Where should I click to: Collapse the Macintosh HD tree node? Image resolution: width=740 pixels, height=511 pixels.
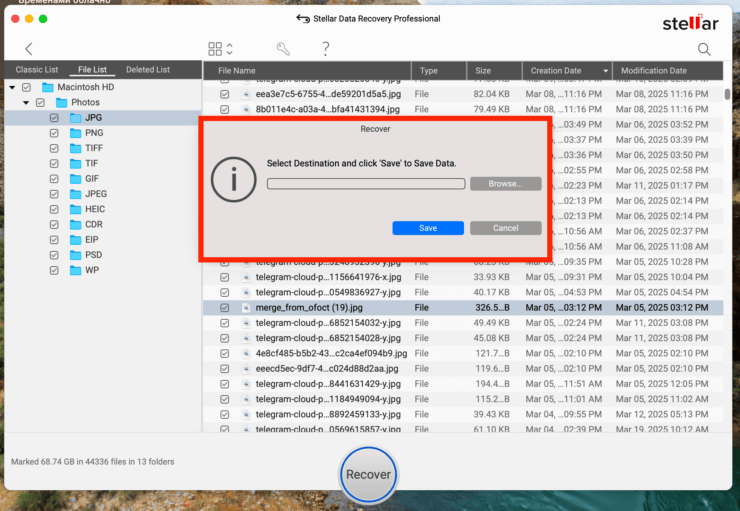pos(12,88)
